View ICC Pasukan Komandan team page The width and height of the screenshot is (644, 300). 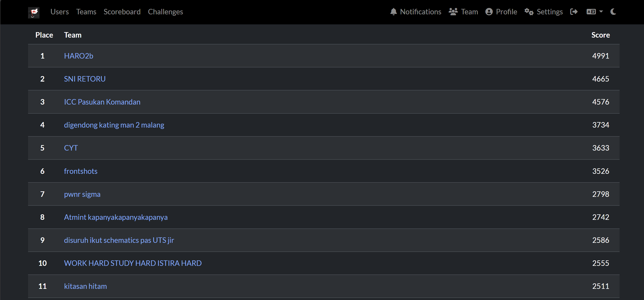(102, 102)
